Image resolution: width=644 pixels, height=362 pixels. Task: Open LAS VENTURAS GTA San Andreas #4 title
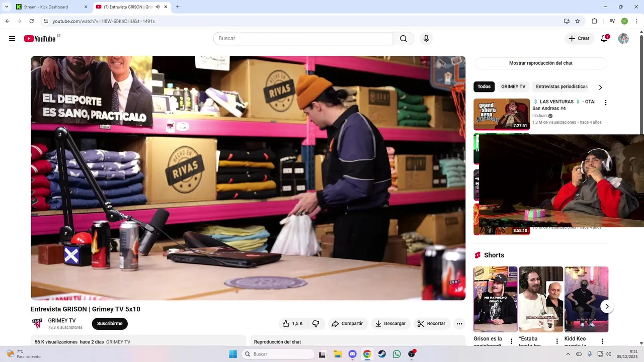click(564, 105)
